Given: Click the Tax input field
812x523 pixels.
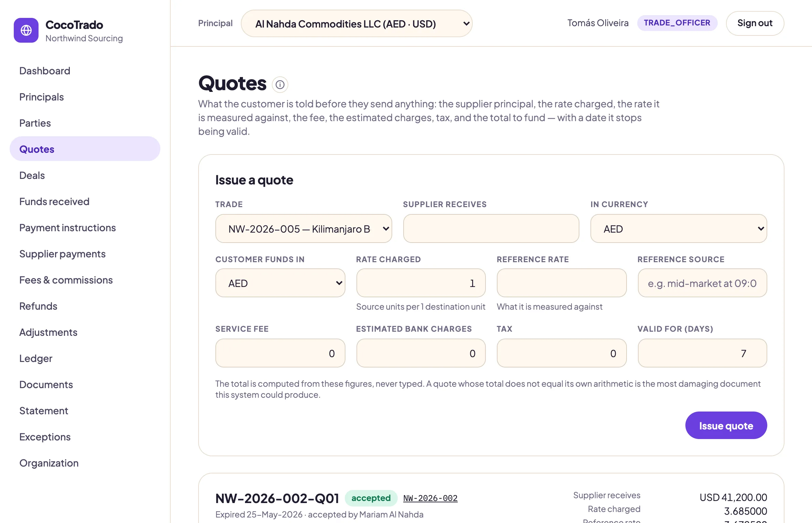Looking at the screenshot, I should (562, 353).
